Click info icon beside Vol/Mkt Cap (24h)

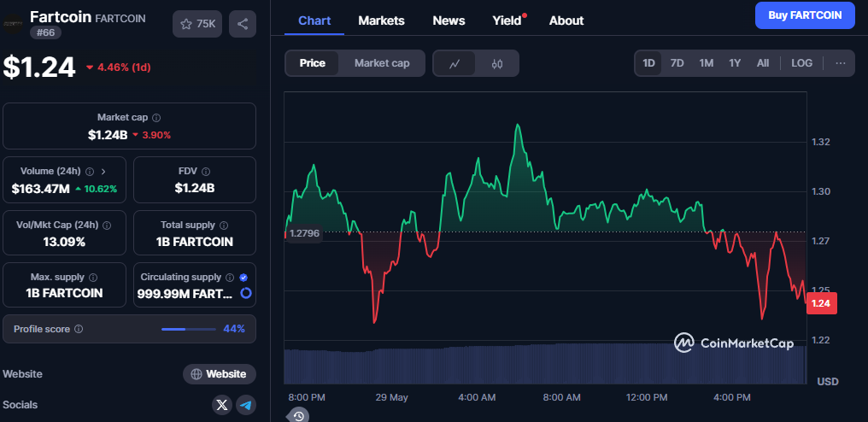107,226
